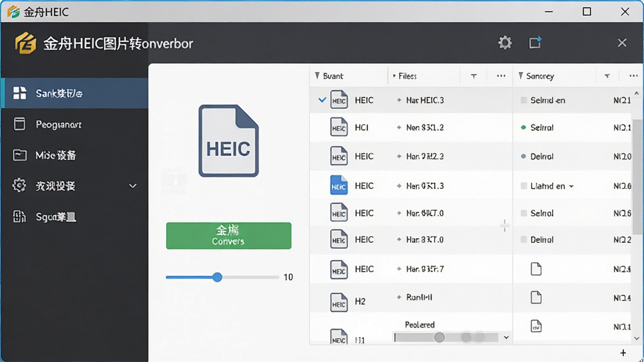Click the title bar app icon
The width and height of the screenshot is (644, 362).
[x=14, y=11]
